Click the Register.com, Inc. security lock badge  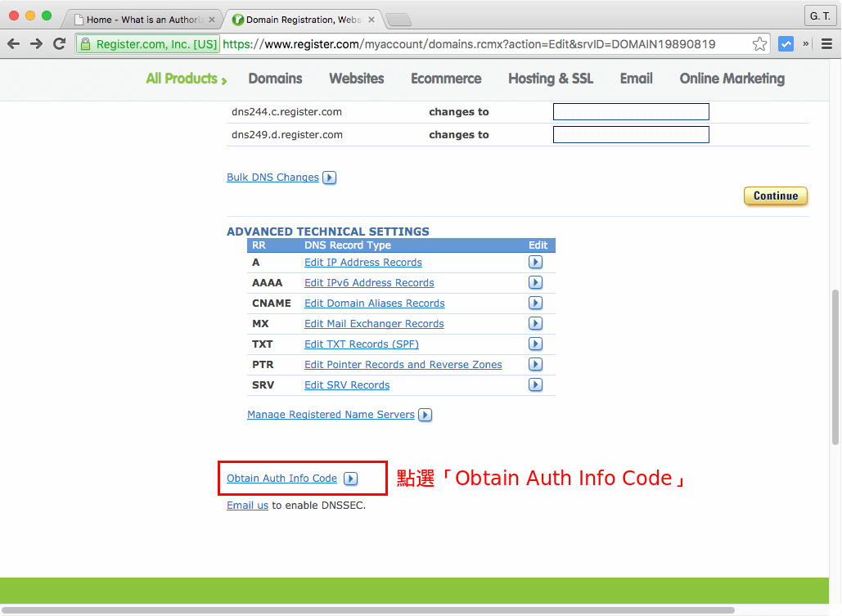click(x=146, y=43)
